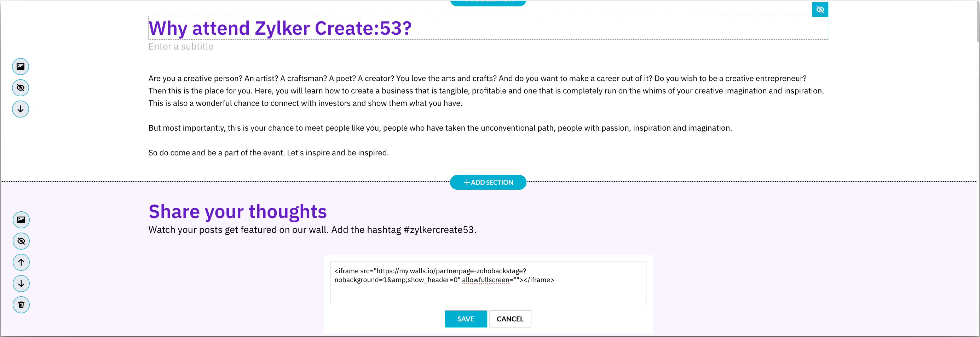This screenshot has height=337, width=980.
Task: Move Share your thoughts section down
Action: [21, 284]
